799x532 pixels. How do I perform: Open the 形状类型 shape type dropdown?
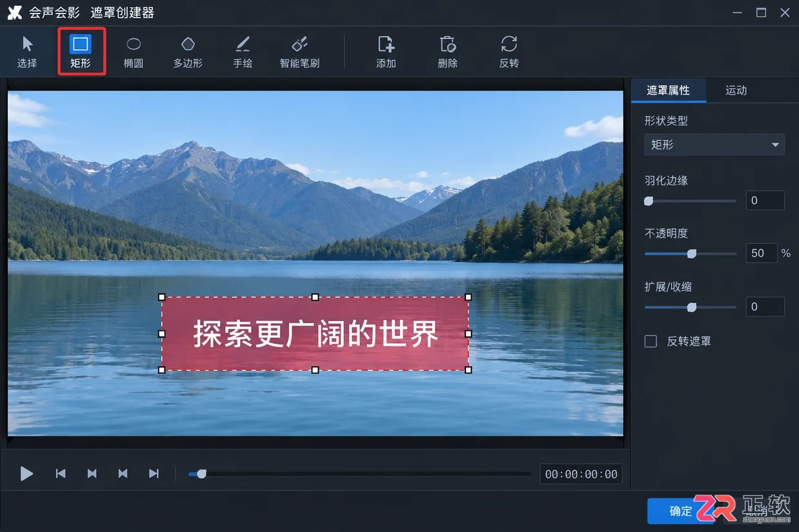coord(714,144)
